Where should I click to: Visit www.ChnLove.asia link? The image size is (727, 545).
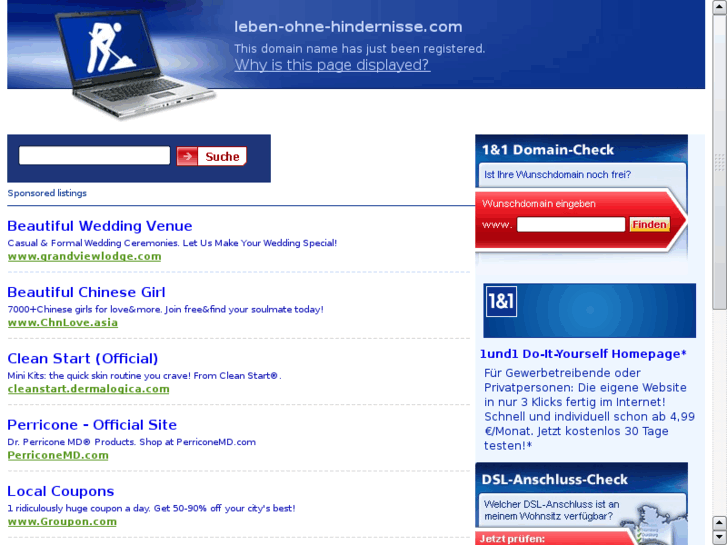tap(63, 322)
